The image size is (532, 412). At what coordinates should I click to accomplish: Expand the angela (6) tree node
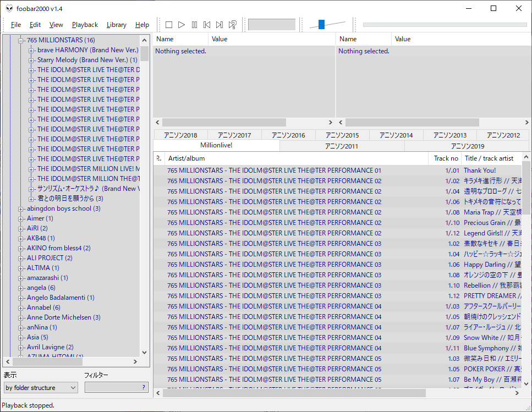tap(21, 288)
